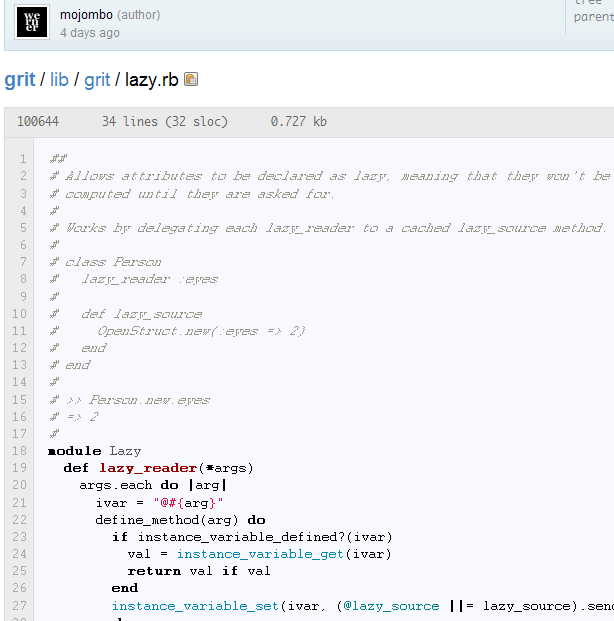Click the instance_variable_defined? condition line
Viewport: 614px width, 621px height.
coord(252,537)
